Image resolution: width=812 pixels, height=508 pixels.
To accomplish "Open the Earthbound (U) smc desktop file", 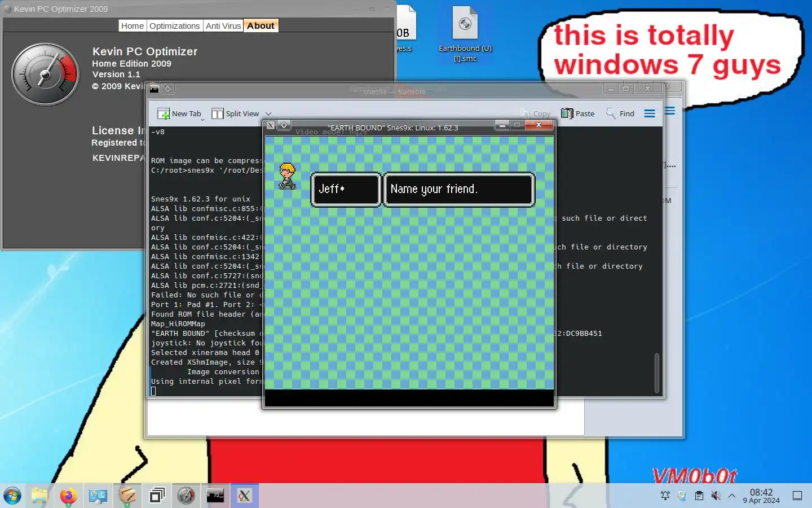I will point(465,34).
